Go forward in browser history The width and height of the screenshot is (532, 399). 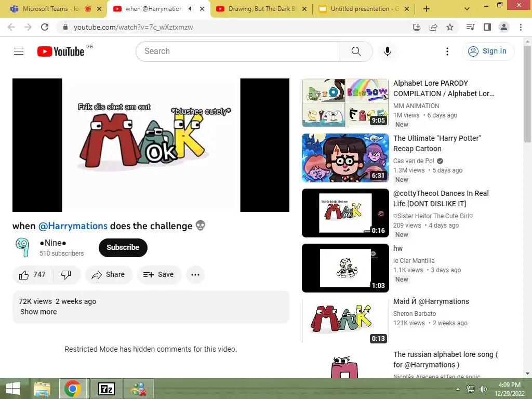(28, 27)
